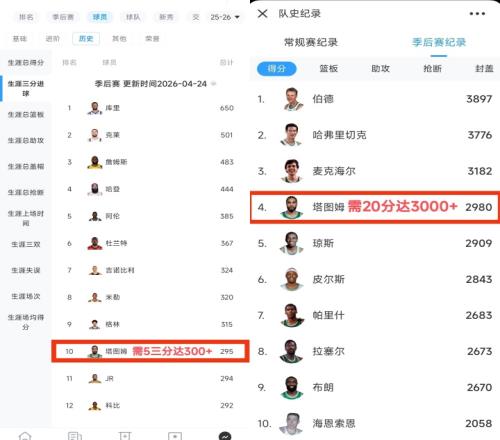Tap 库里's avatar in three-pointer ranking
This screenshot has height=440, width=500.
pos(95,108)
